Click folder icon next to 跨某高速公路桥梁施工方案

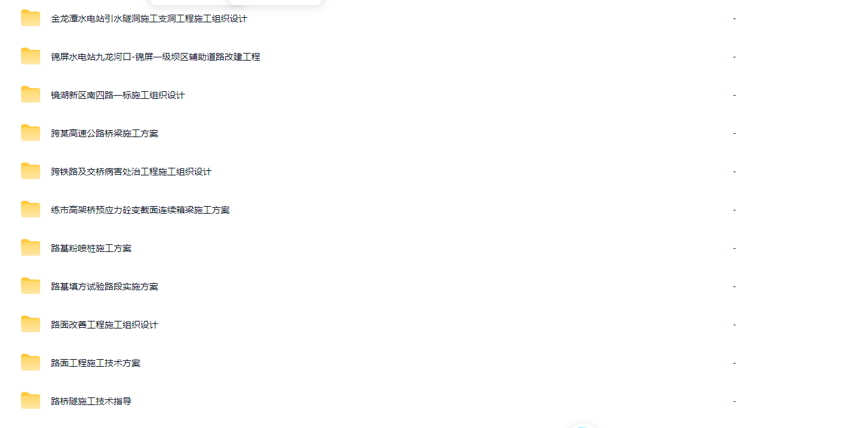pyautogui.click(x=31, y=133)
